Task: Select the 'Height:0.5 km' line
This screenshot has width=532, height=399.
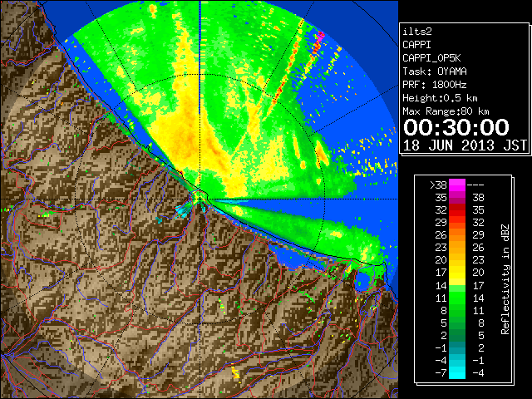Action: 440,98
